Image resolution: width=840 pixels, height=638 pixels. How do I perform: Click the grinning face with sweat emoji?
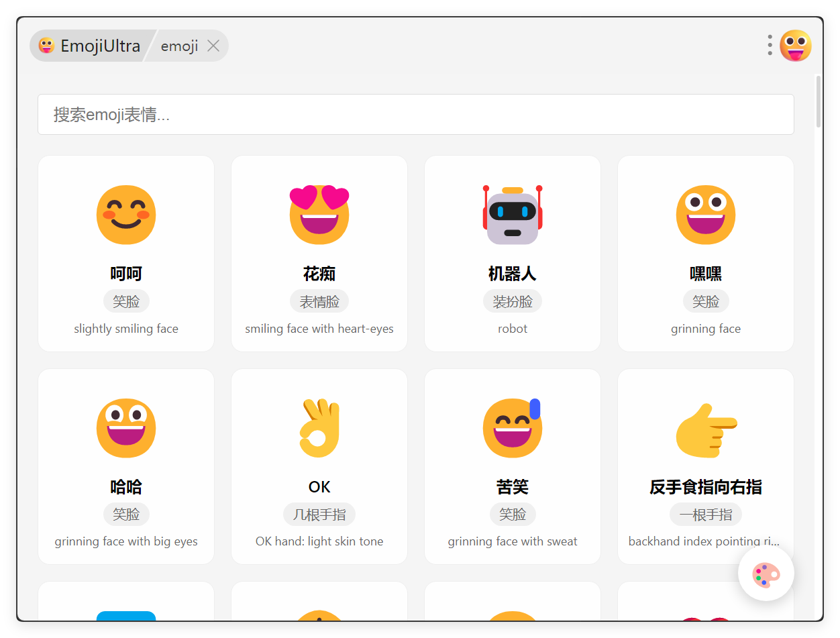click(513, 428)
